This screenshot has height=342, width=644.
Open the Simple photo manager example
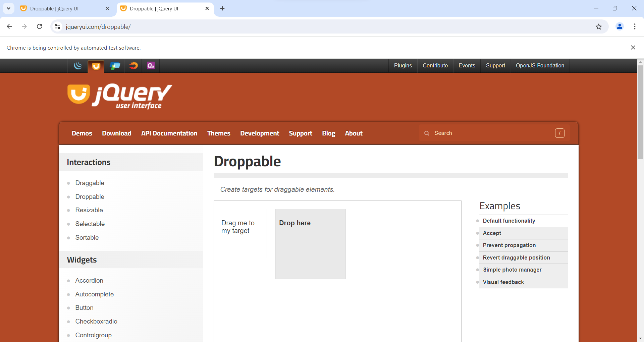click(512, 270)
